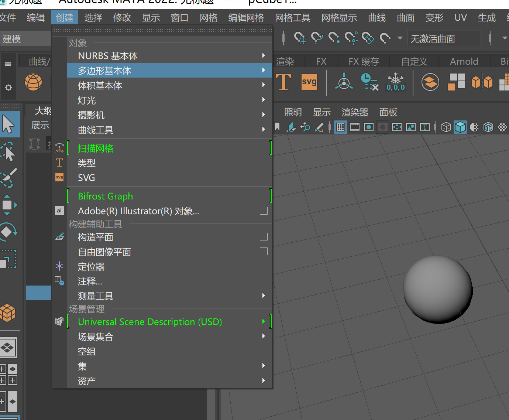The height and width of the screenshot is (420, 509).
Task: Expand 测量工具 submenu
Action: 169,296
